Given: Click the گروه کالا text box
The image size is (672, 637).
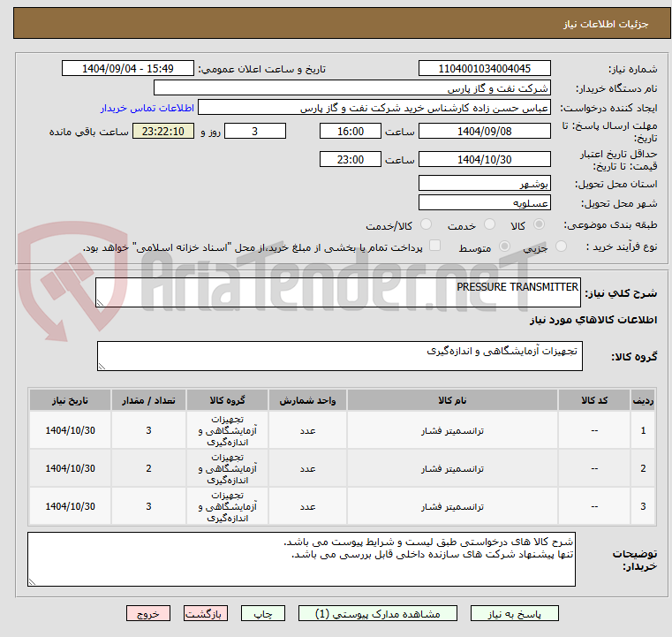Looking at the screenshot, I should coord(339,356).
